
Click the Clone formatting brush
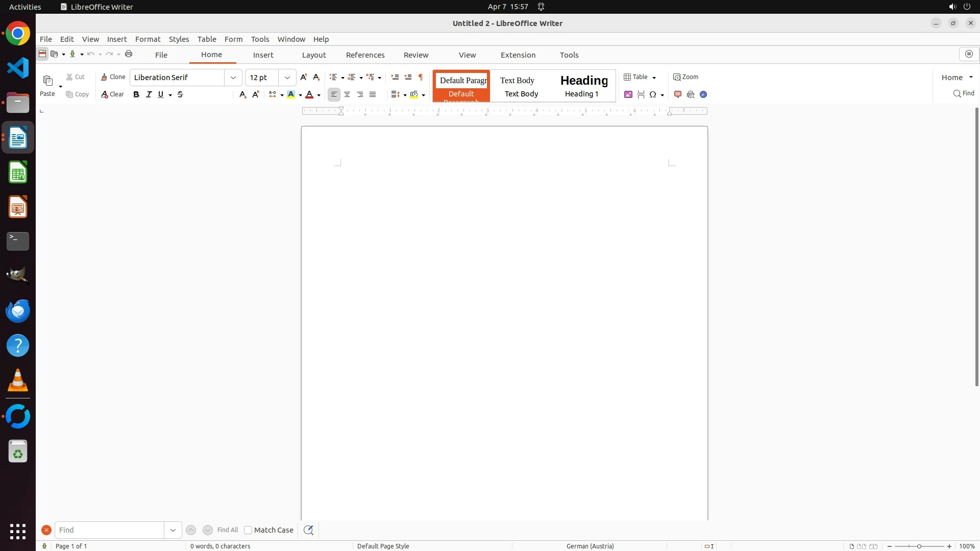[x=113, y=77]
